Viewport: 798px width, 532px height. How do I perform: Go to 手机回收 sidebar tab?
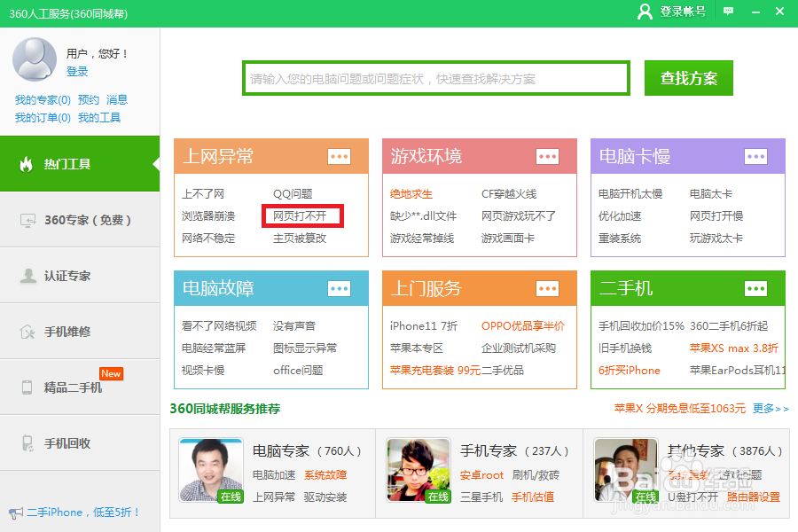coord(80,443)
